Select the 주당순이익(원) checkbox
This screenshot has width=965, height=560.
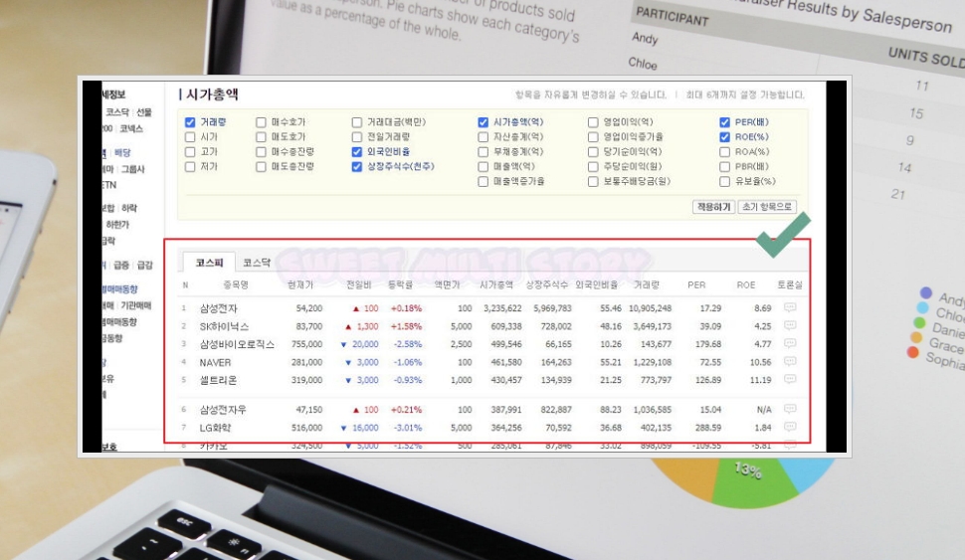(593, 167)
